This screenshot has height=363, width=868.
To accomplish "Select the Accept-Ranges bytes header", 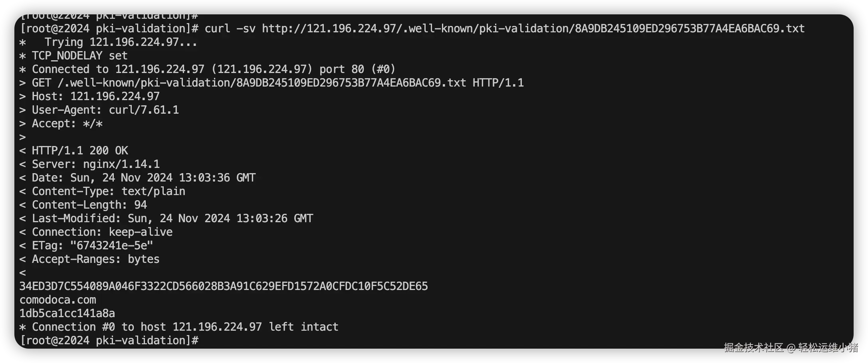I will point(95,259).
